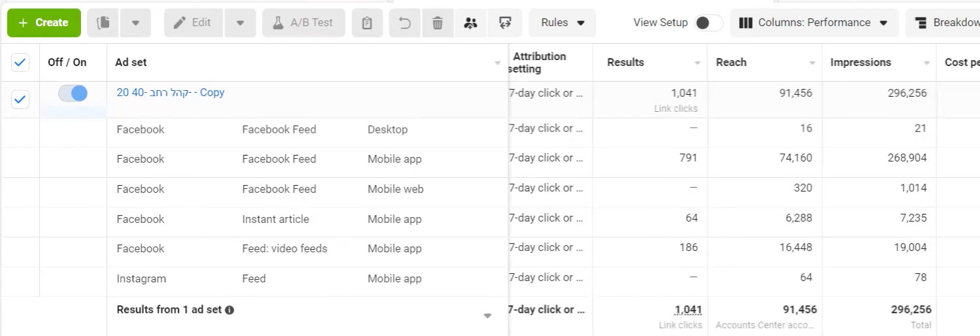Image resolution: width=980 pixels, height=336 pixels.
Task: Click the Breakdown toolbar button
Action: [944, 23]
